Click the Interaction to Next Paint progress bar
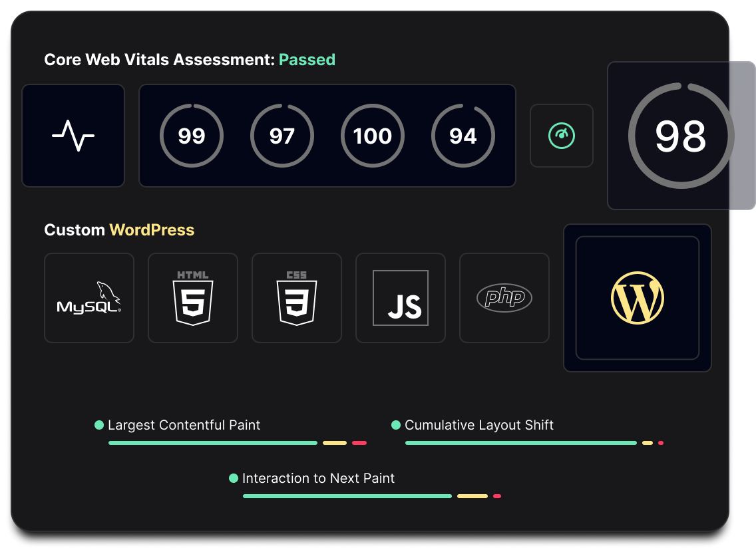The width and height of the screenshot is (756, 548). click(372, 496)
